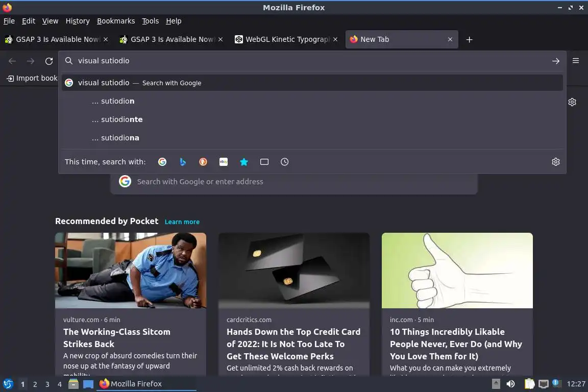Switch to workspace 3 in the taskbar
Viewport: 588px width, 392px height.
(x=47, y=384)
